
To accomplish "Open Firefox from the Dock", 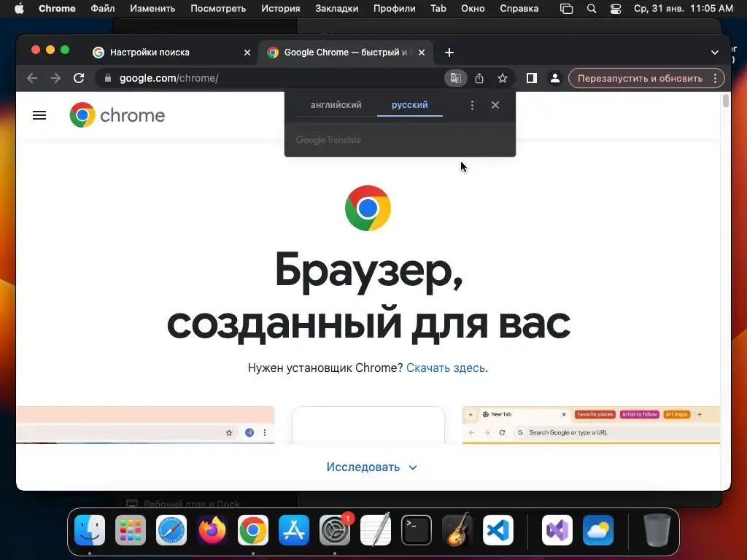I will click(x=212, y=530).
